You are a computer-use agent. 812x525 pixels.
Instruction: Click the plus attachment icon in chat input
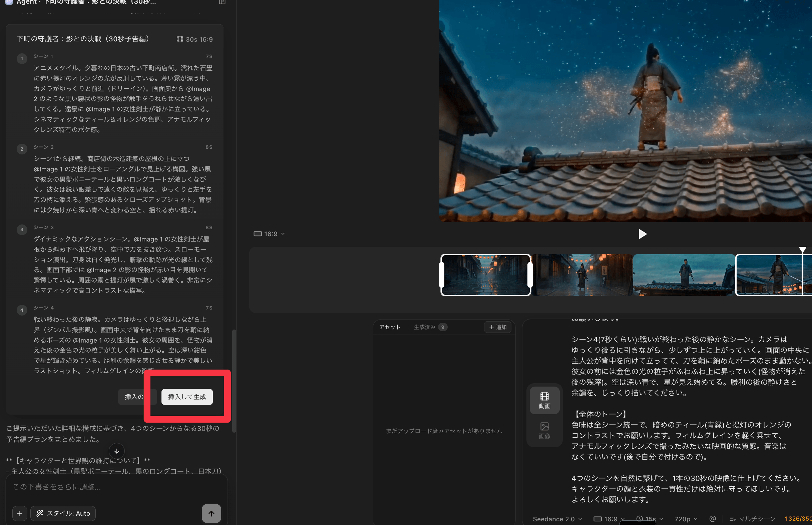pos(20,513)
